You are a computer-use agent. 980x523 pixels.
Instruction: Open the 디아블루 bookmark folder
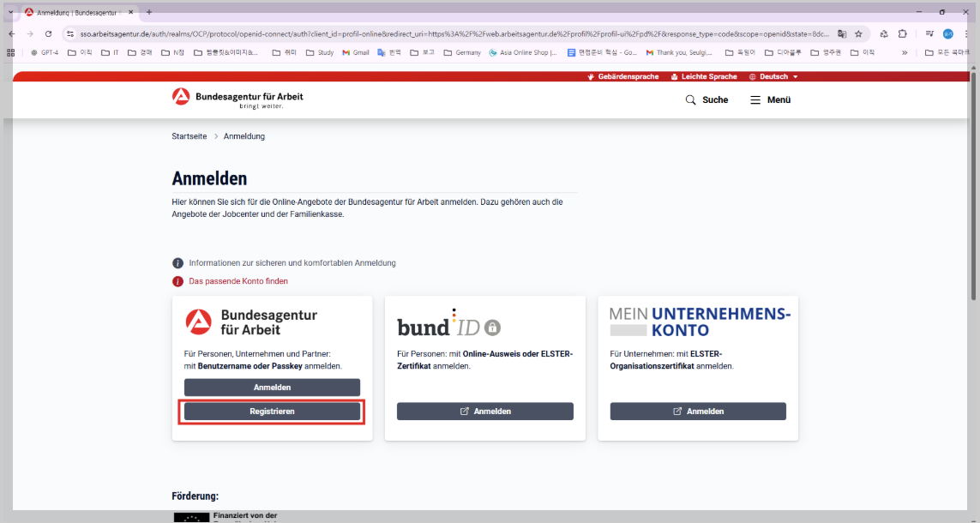pos(783,52)
